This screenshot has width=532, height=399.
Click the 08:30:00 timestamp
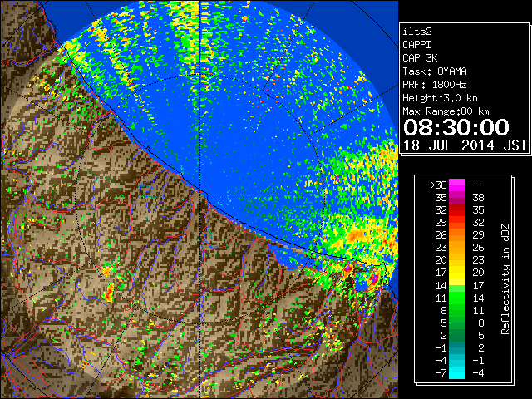click(x=456, y=127)
